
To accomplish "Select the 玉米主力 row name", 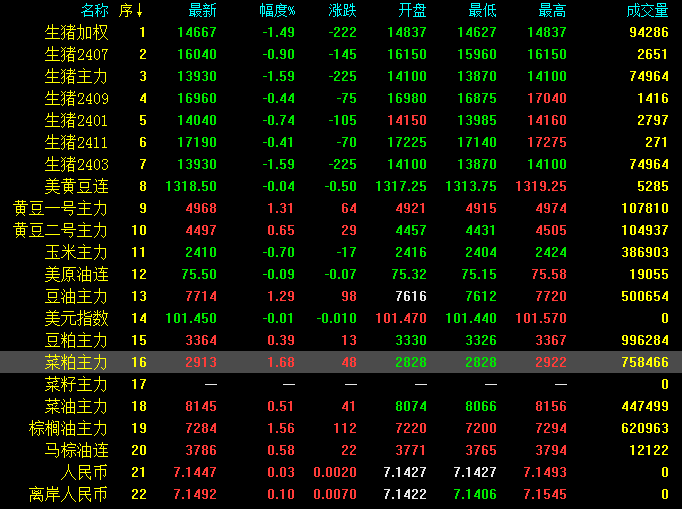I will pos(77,252).
